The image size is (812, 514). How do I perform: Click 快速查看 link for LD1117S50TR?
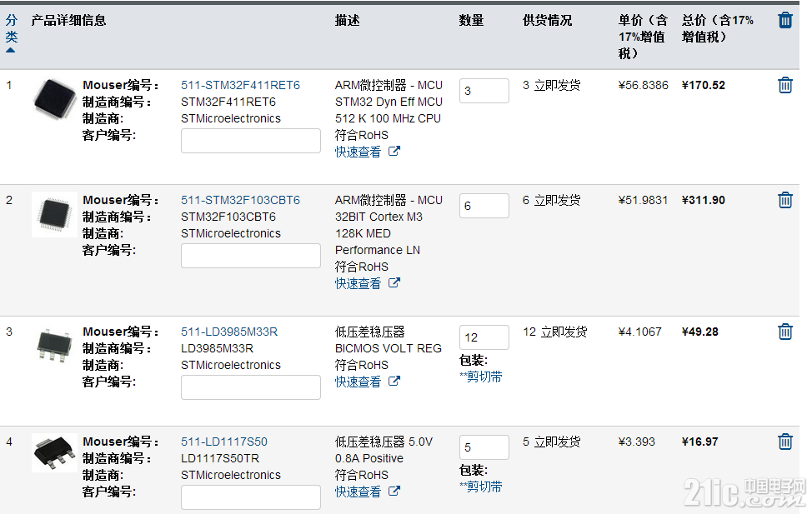coord(358,492)
